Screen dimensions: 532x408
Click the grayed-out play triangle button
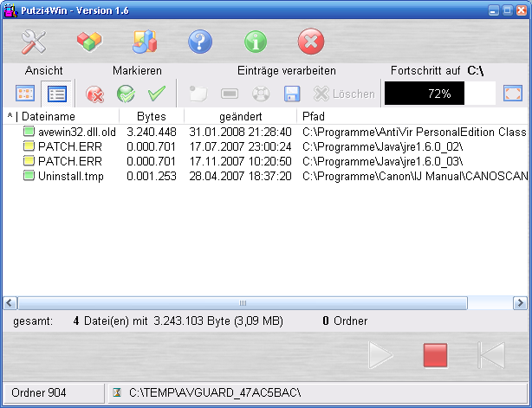coord(380,355)
